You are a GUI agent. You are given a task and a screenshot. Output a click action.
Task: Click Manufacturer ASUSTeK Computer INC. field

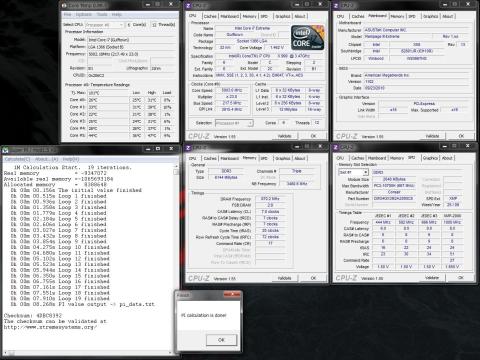click(417, 30)
